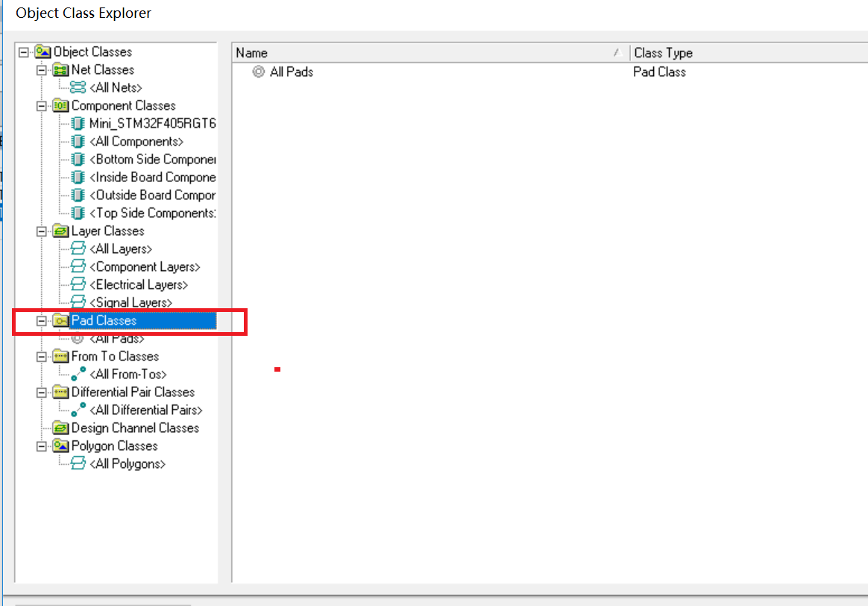This screenshot has width=868, height=606.
Task: Click the Mini_STM32F405RGT6 component icon
Action: [x=78, y=124]
